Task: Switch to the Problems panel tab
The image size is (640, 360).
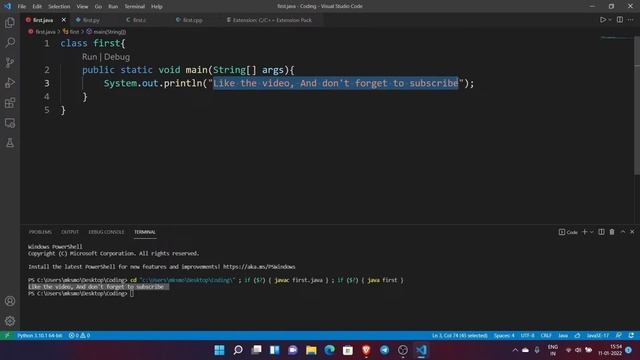Action: (40, 232)
